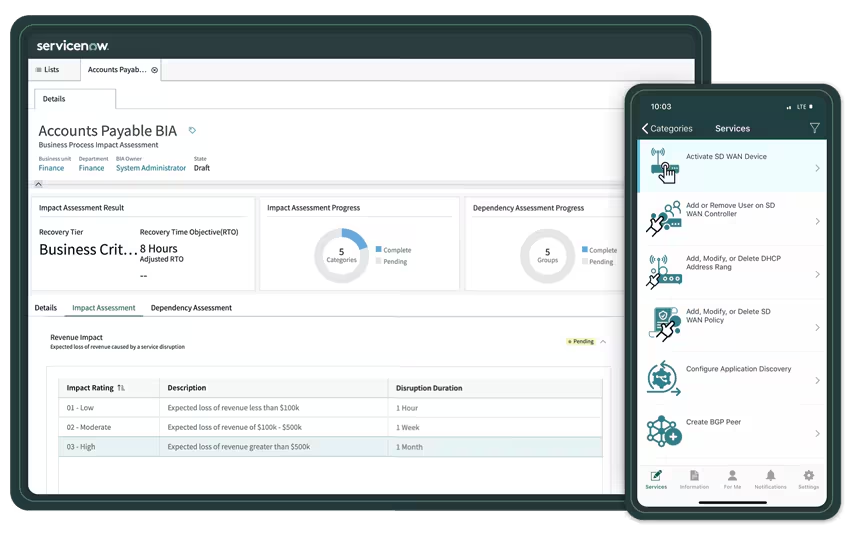The height and width of the screenshot is (533, 855).
Task: Click the Pending status badge
Action: pos(581,342)
